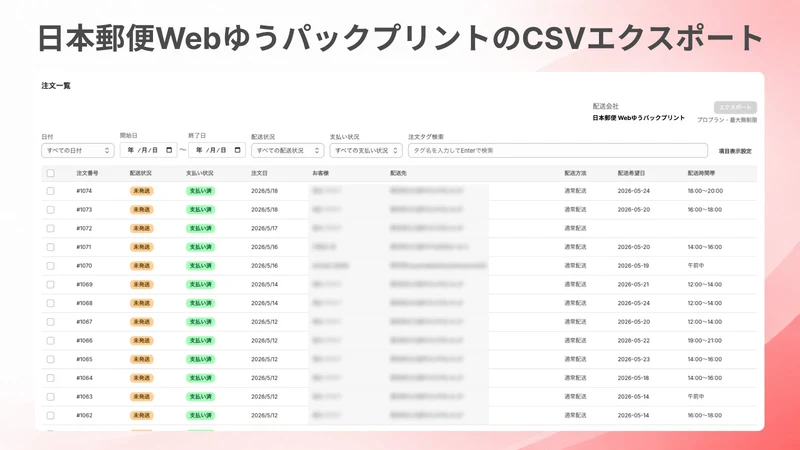Select checkbox for order #1070
Viewport: 800px width, 450px height.
[x=51, y=266]
